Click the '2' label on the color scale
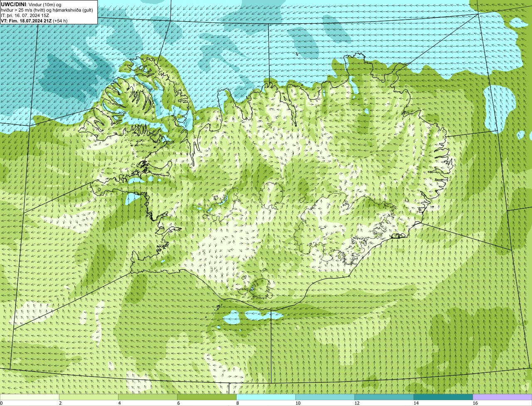532x406 pixels. [x=60, y=403]
